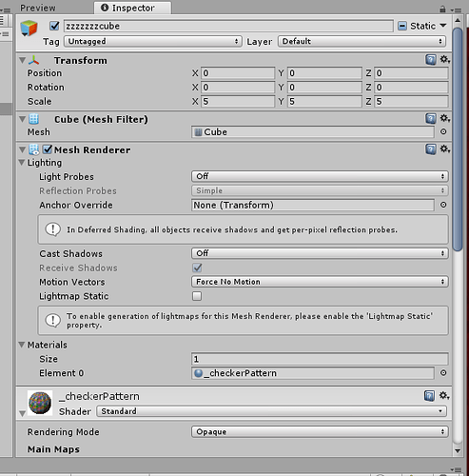Open the Static flags dropdown arrow

pyautogui.click(x=443, y=26)
